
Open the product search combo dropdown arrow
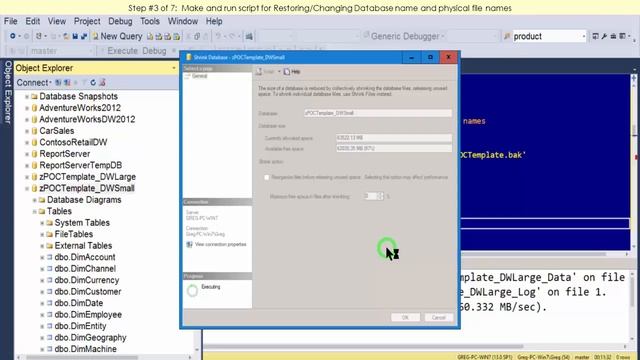tap(584, 36)
